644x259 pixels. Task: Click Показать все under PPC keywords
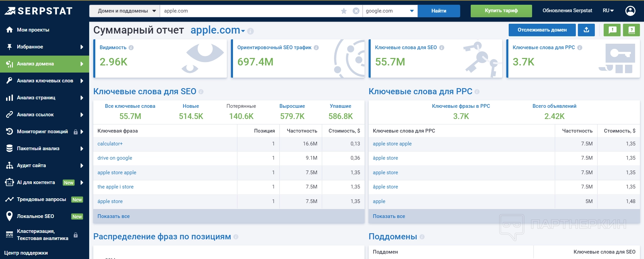click(389, 216)
